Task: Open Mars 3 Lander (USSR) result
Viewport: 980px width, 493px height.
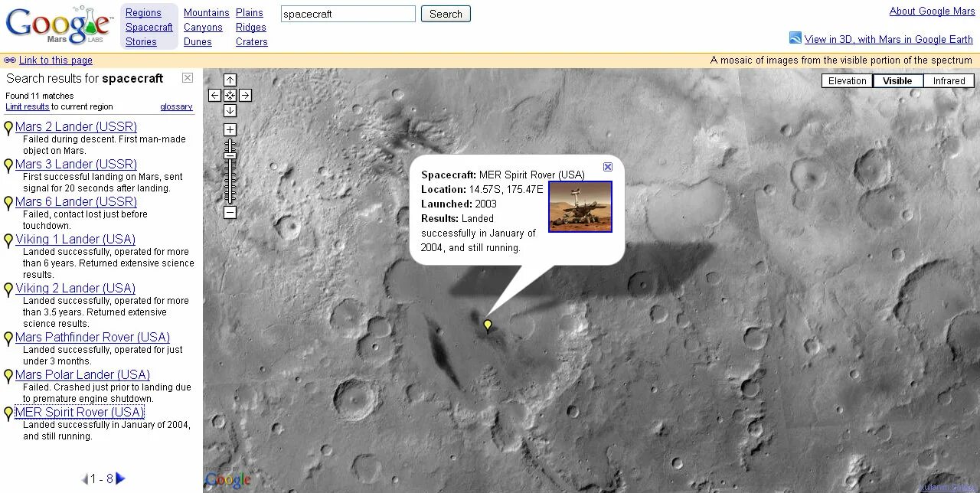Action: pos(76,164)
